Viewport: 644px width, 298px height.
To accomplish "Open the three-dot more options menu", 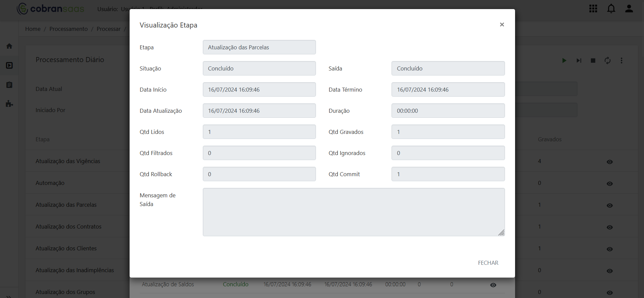I will click(622, 61).
